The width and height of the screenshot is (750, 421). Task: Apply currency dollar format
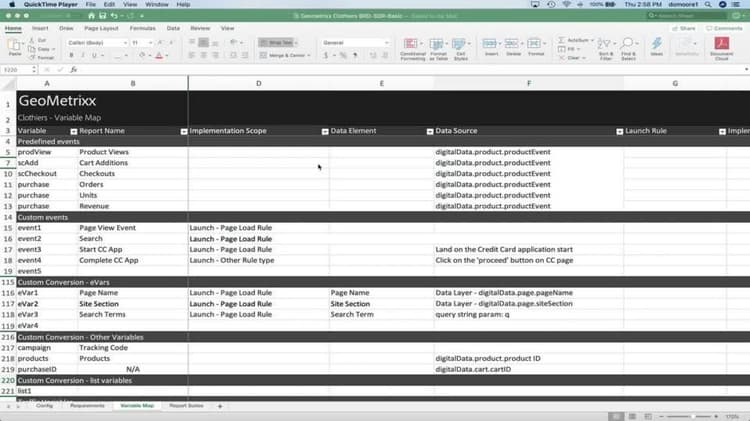coord(326,55)
